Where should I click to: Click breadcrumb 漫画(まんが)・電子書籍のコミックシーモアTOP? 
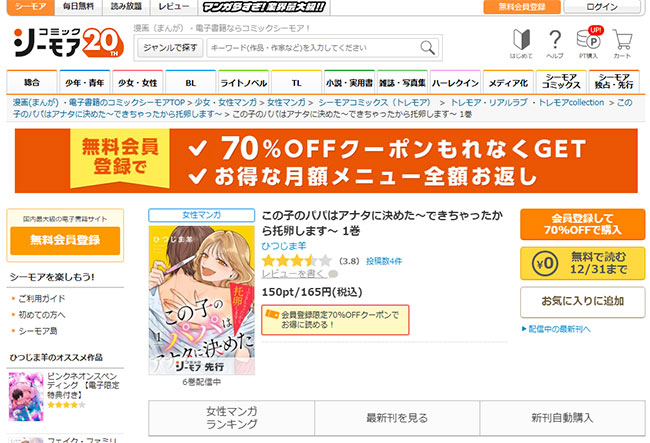(99, 102)
